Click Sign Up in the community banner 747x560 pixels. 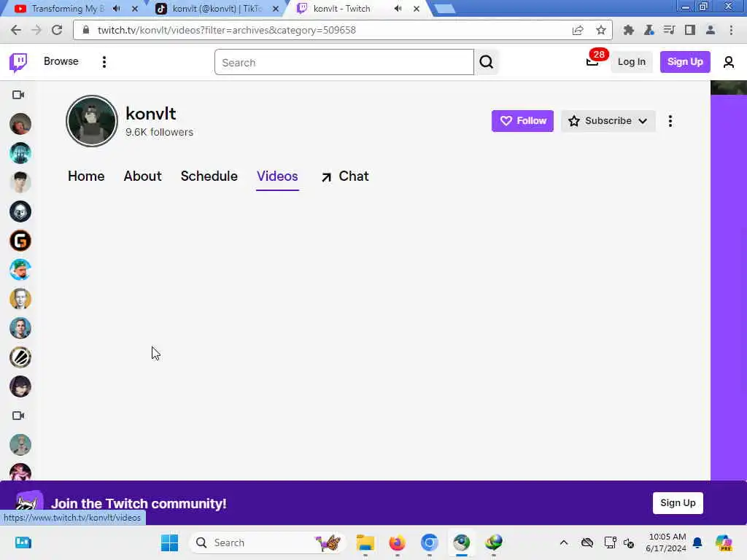[x=678, y=503]
